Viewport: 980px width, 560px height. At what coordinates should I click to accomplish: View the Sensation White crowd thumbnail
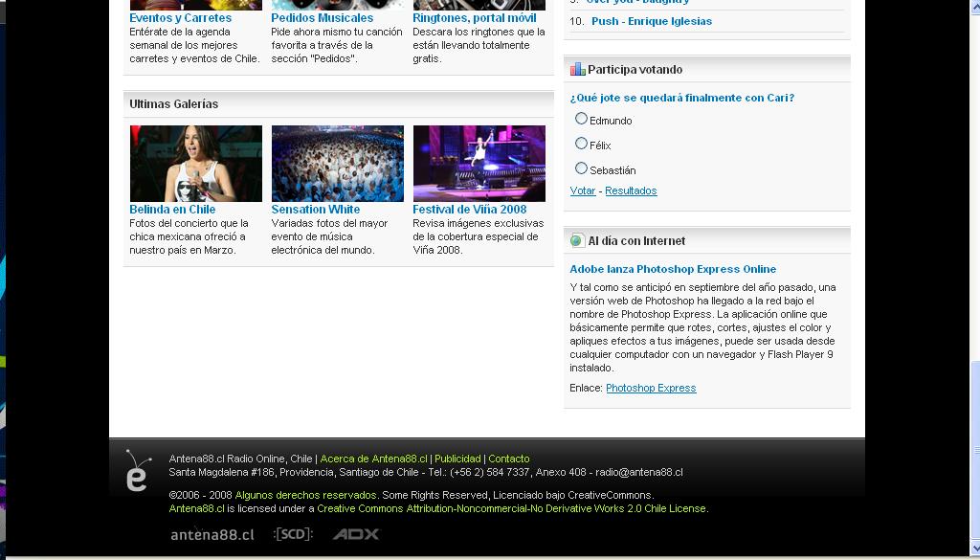point(338,164)
